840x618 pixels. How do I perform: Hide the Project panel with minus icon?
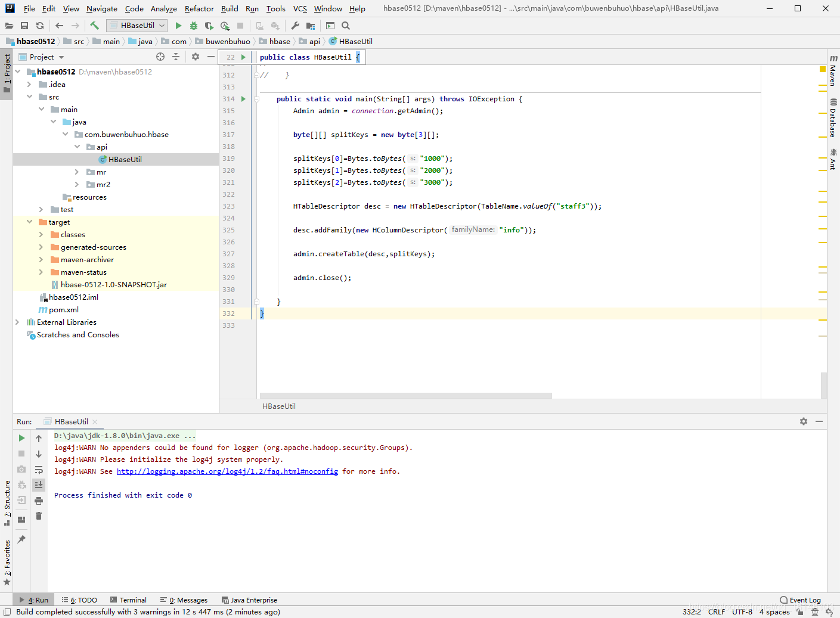point(210,57)
